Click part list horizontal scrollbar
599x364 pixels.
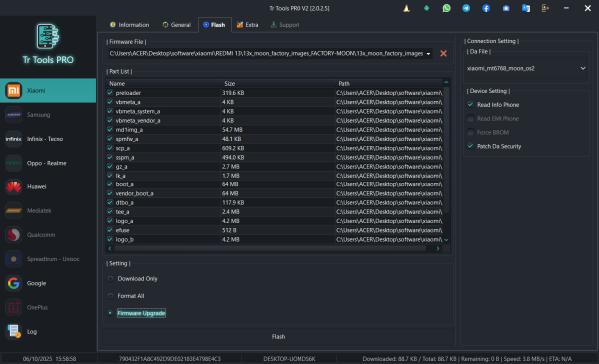271,248
